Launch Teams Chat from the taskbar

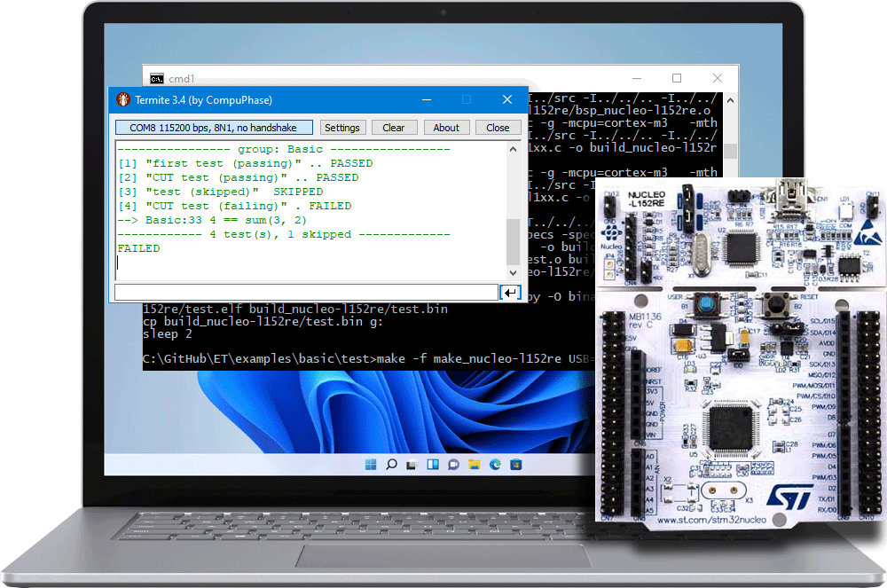tap(453, 464)
